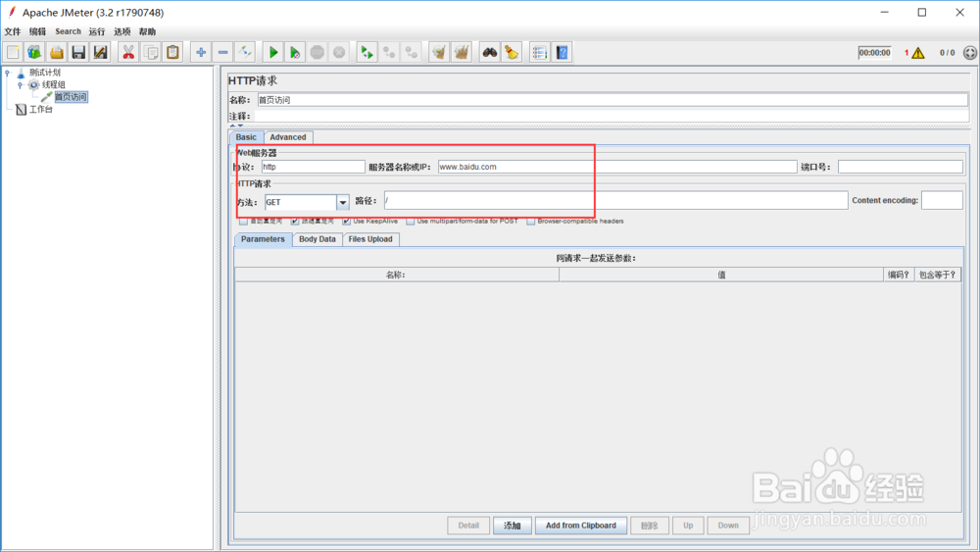This screenshot has height=552, width=980.
Task: Click the Remote Shutdown All icon
Action: tap(412, 53)
